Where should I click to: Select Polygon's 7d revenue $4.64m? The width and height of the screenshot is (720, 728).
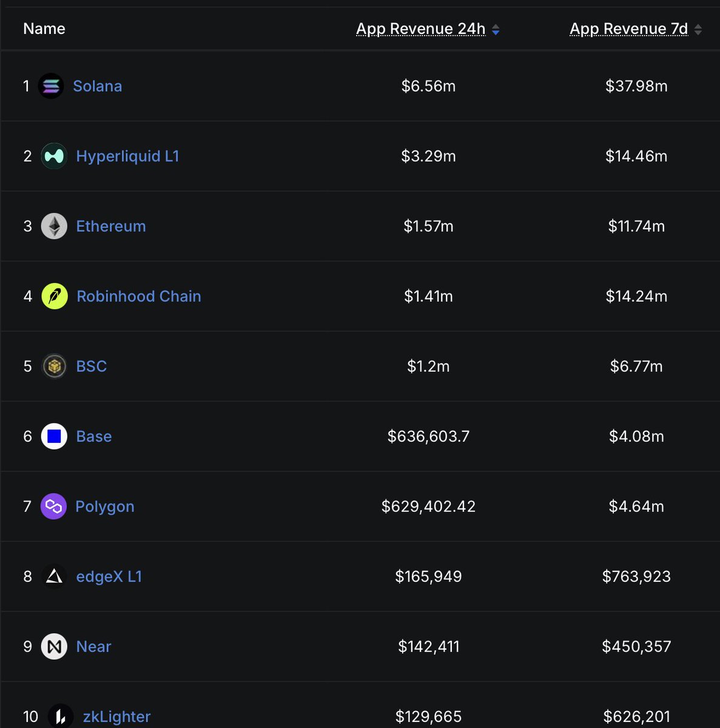click(x=636, y=507)
